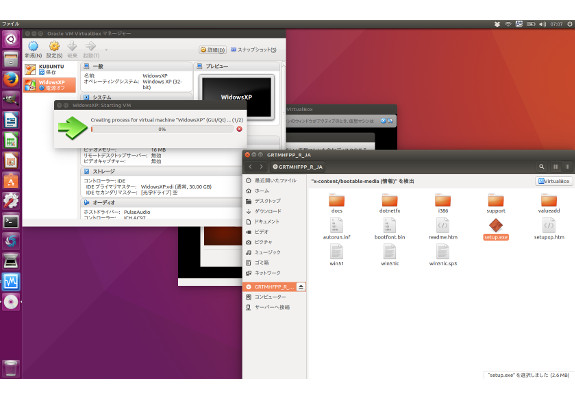Screen dimensions: 575x400
Task: Go back in the GRTMHFPP_R_JA file window
Action: (250, 167)
